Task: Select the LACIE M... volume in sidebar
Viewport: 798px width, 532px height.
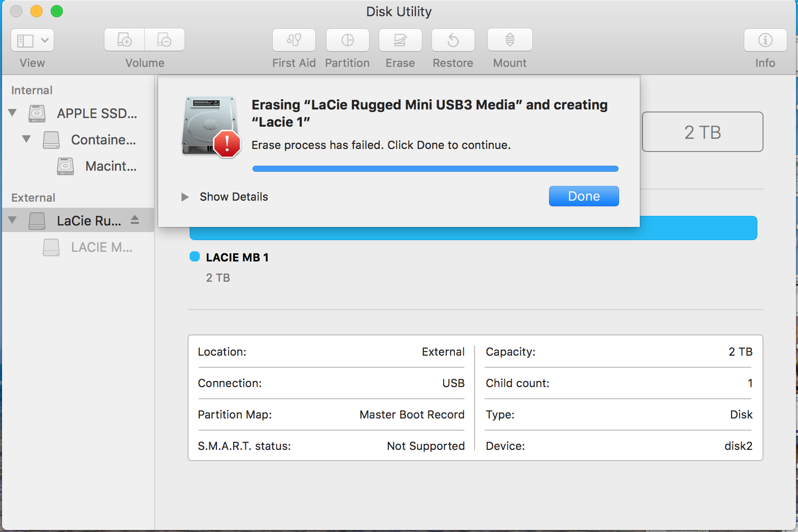Action: (77, 247)
